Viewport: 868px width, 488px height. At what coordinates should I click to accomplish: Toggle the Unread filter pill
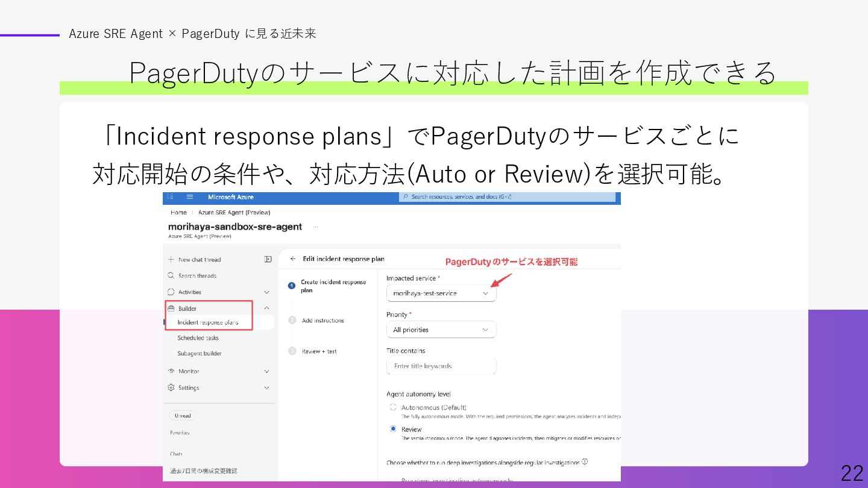[183, 416]
